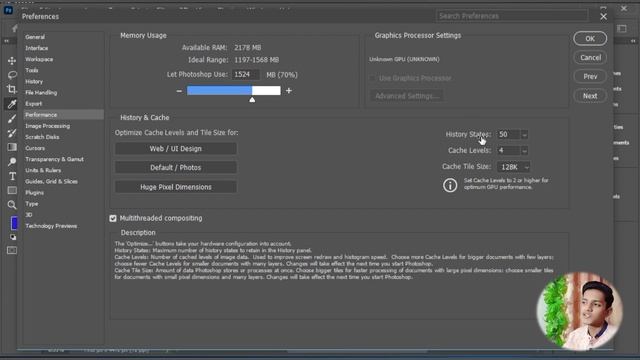640x360 pixels.
Task: Select the Crop tool
Action: (x=12, y=89)
